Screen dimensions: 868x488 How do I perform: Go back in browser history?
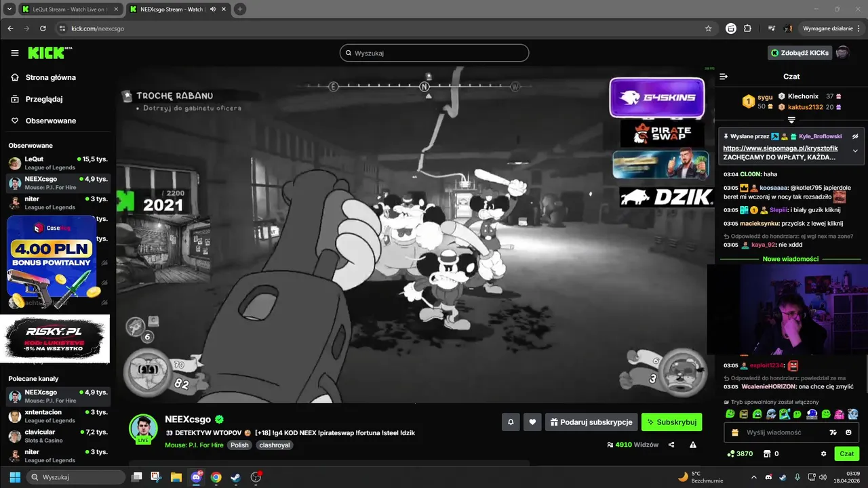tap(10, 28)
